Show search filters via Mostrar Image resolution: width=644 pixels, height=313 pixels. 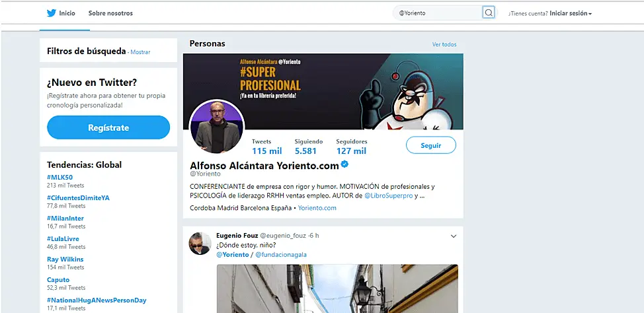tap(140, 52)
